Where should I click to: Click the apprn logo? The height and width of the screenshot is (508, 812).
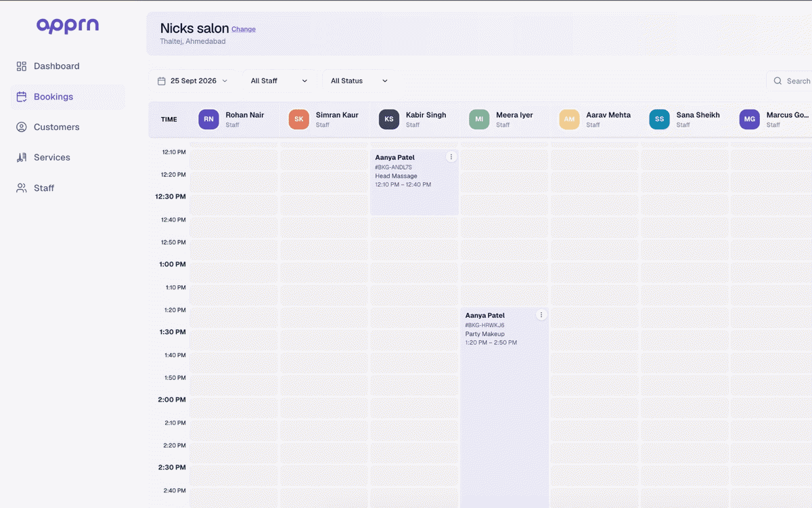point(68,26)
